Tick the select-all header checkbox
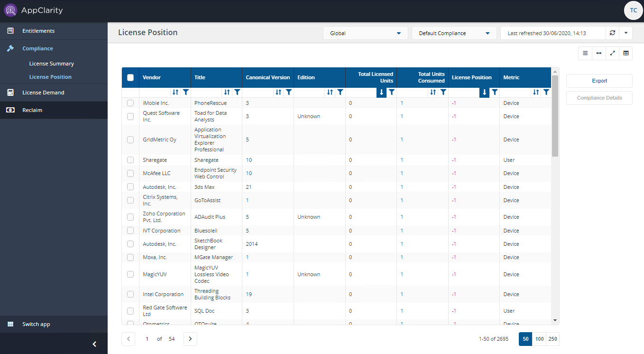Screen dimensions: 644x354 coord(130,78)
